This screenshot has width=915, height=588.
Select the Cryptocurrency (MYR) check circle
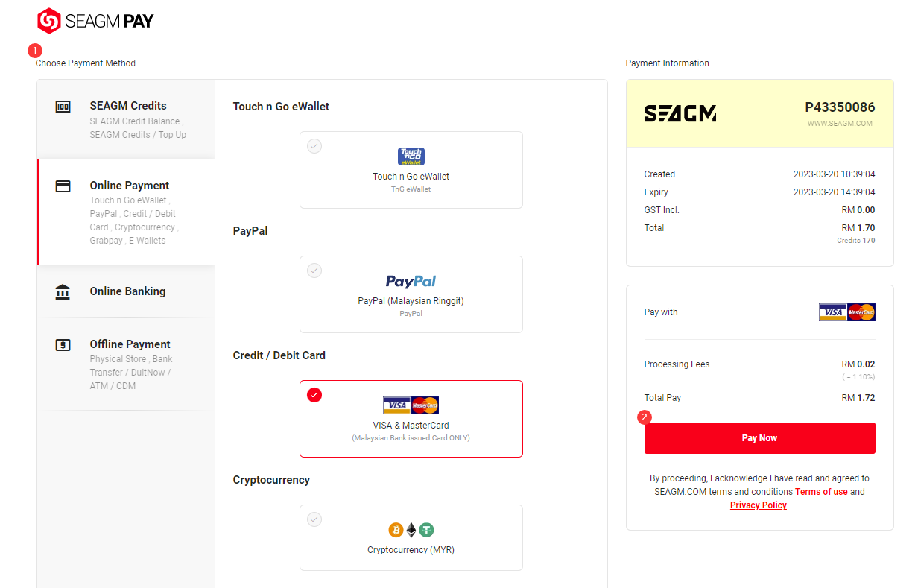coord(314,519)
